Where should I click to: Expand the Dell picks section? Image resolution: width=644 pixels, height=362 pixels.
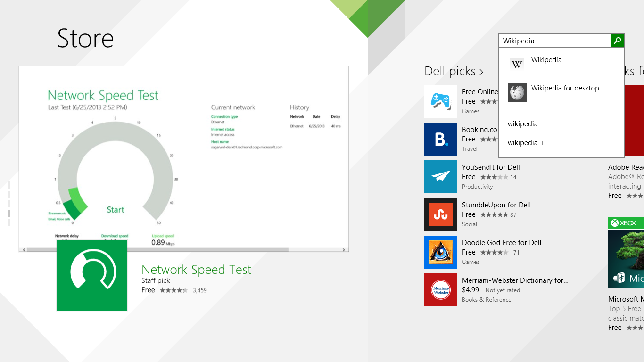coord(454,71)
